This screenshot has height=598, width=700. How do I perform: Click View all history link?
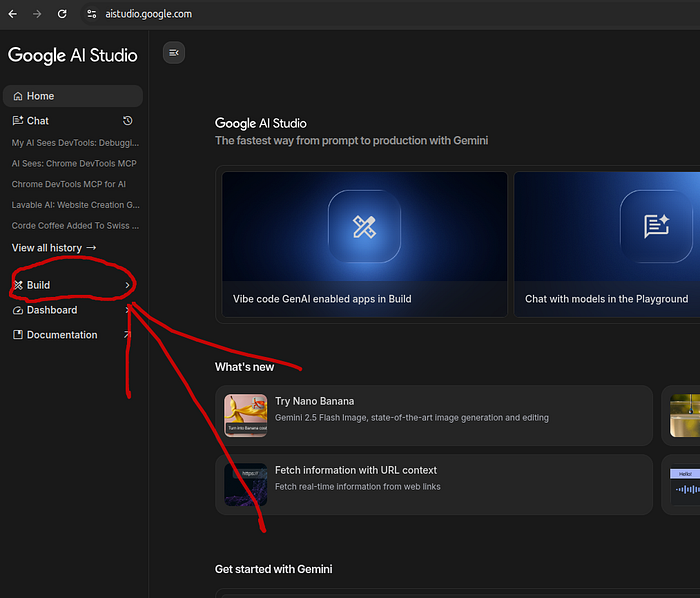coord(54,248)
